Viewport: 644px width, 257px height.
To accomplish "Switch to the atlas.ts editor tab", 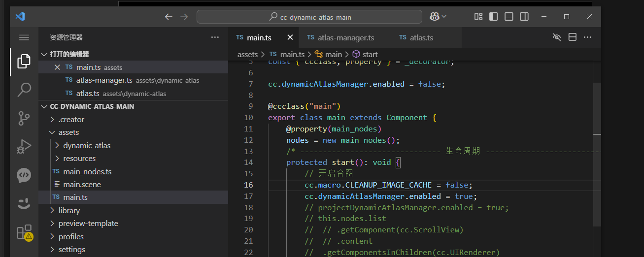I will 421,37.
